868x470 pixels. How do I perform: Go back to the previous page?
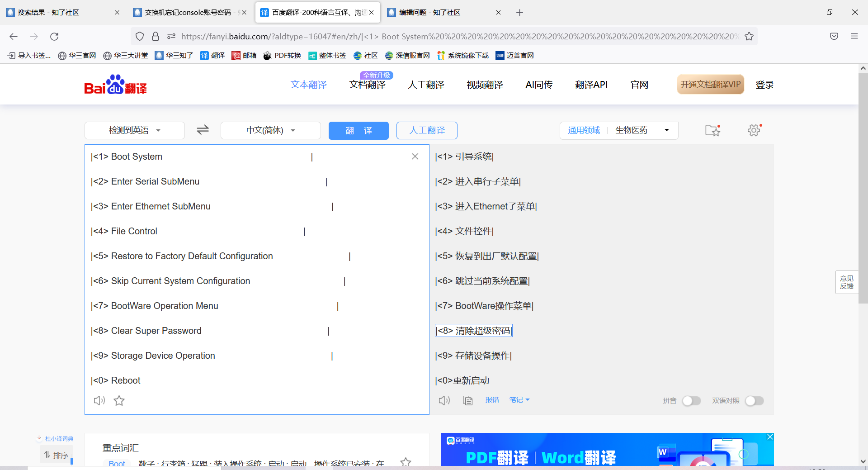(14, 37)
